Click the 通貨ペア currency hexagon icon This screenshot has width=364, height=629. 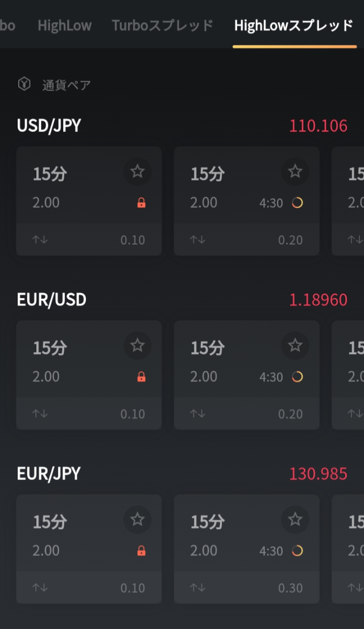pos(24,84)
